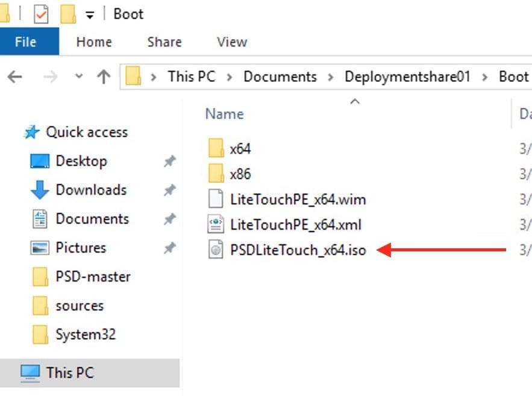This screenshot has width=532, height=396.
Task: Open the Customize Quick Access Toolbar dropdown
Action: (90, 15)
